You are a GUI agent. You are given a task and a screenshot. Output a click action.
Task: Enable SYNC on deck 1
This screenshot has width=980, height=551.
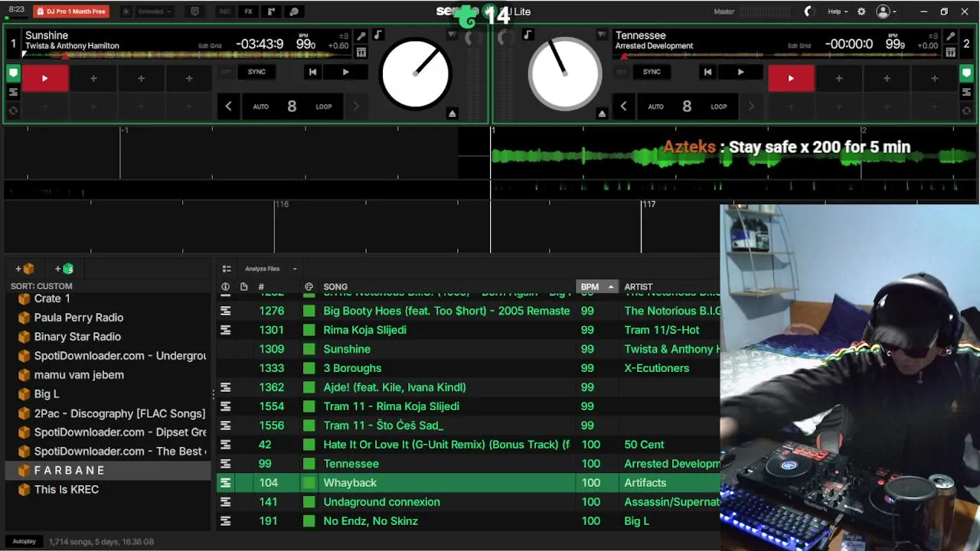tap(256, 72)
